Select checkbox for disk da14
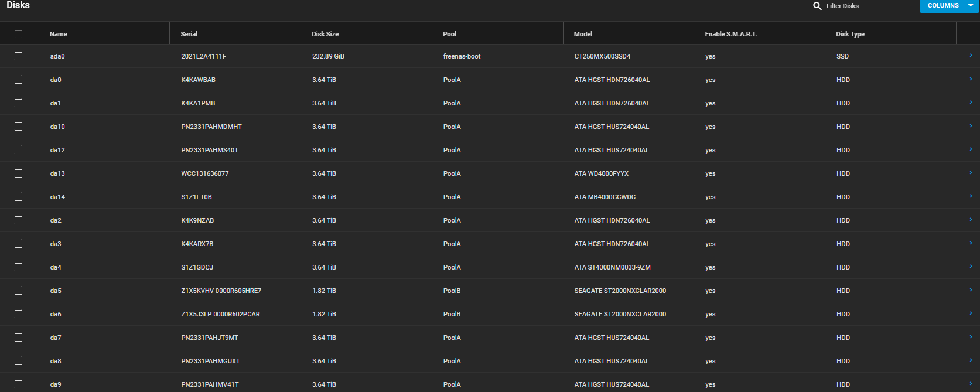Screen dimensions: 980x392 point(19,197)
